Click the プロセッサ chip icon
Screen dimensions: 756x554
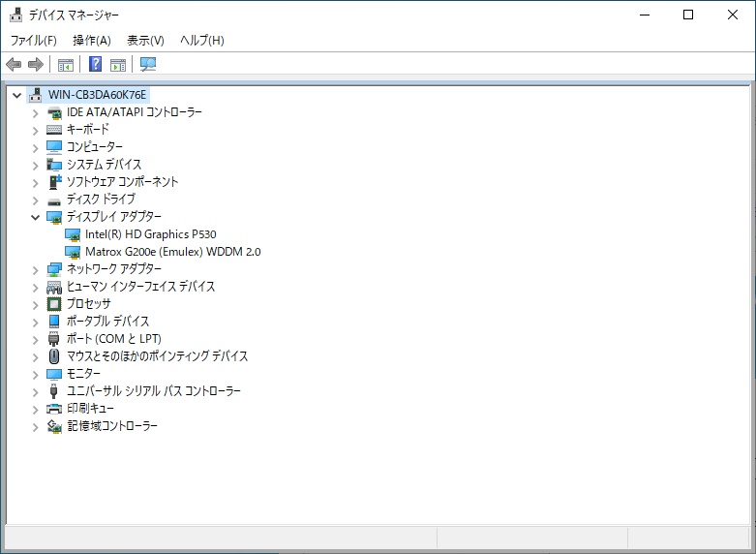click(x=54, y=304)
